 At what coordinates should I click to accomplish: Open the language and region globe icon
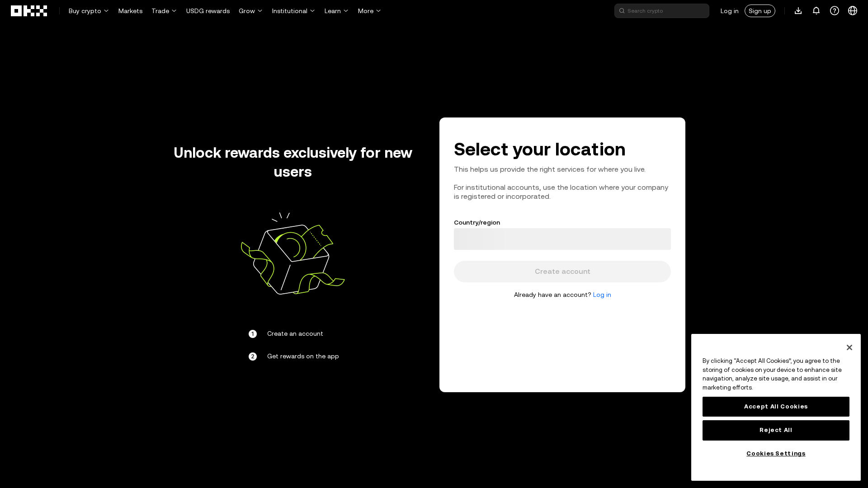tap(853, 10)
